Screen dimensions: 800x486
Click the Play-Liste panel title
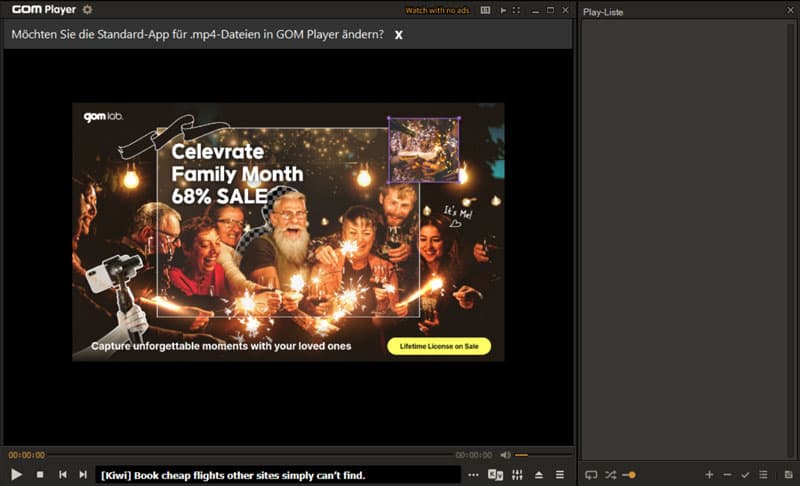point(603,12)
